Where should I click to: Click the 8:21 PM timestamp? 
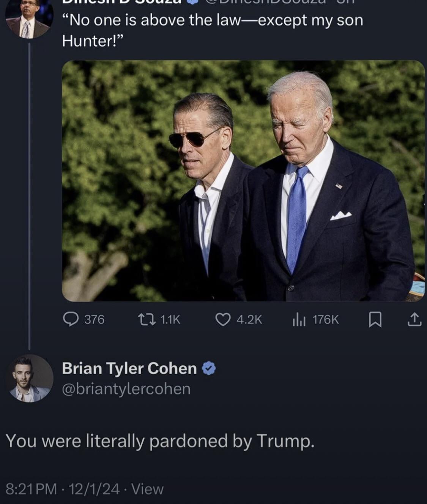click(x=31, y=489)
